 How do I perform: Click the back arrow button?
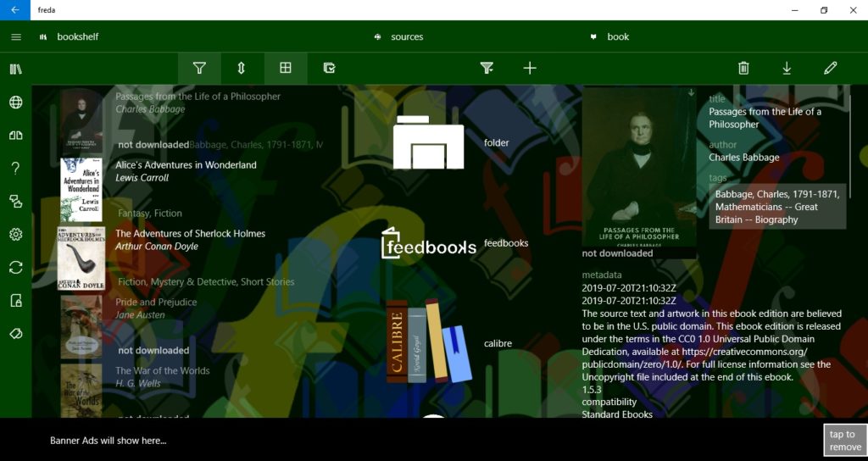[x=15, y=10]
